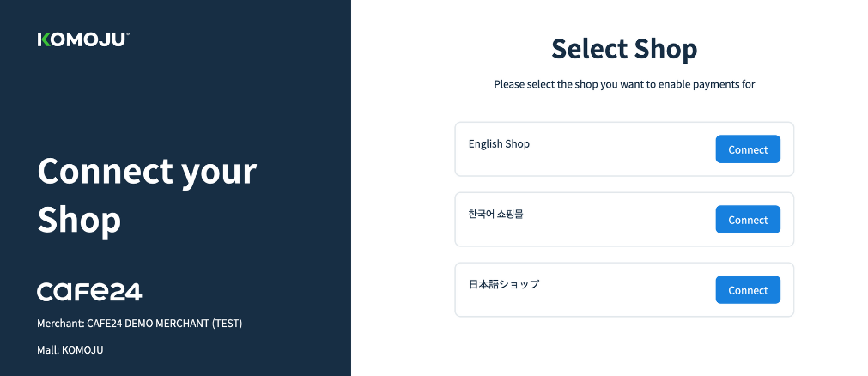Viewport: 868px width, 376px height.
Task: Click the 'Please select the shop' instruction text
Action: (624, 85)
